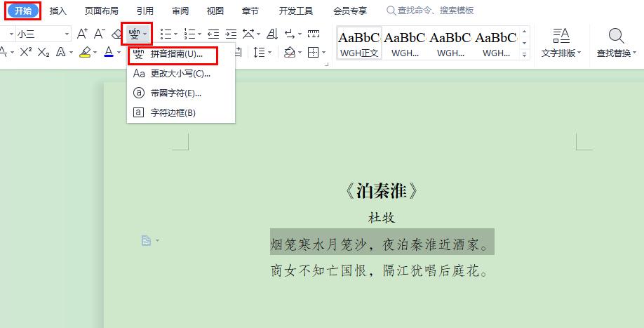This screenshot has height=328, width=644.
Task: Apply blue font color A icon
Action: click(109, 52)
